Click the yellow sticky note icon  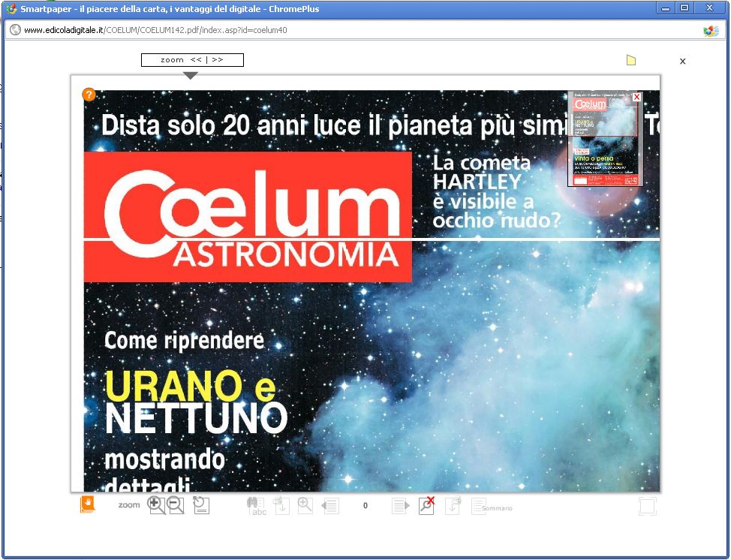click(631, 60)
